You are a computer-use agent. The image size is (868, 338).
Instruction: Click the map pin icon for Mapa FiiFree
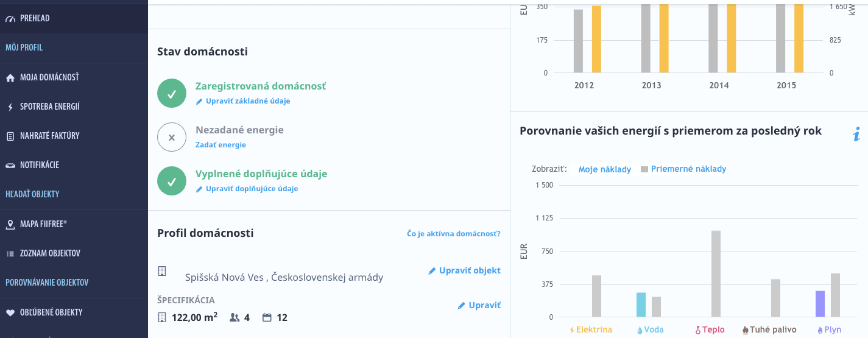(x=10, y=224)
